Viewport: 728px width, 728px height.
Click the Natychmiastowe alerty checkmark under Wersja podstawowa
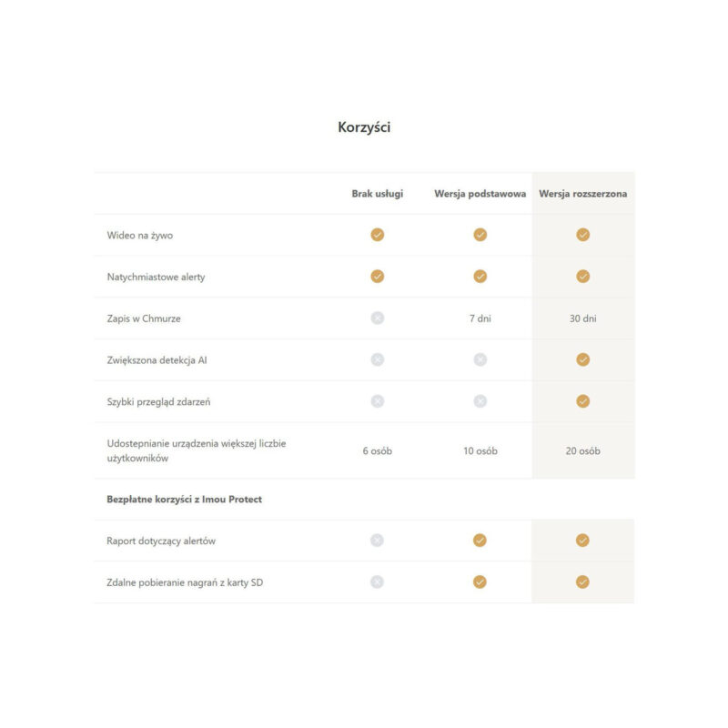click(x=480, y=277)
